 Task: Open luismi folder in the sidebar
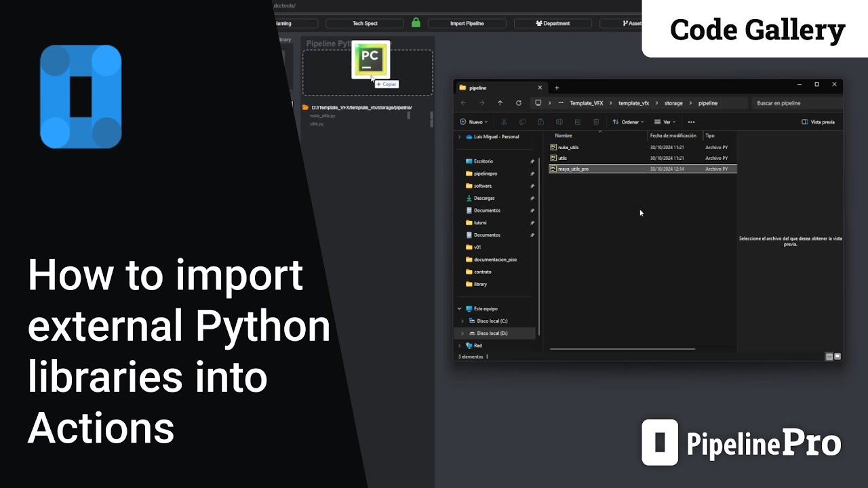point(480,222)
